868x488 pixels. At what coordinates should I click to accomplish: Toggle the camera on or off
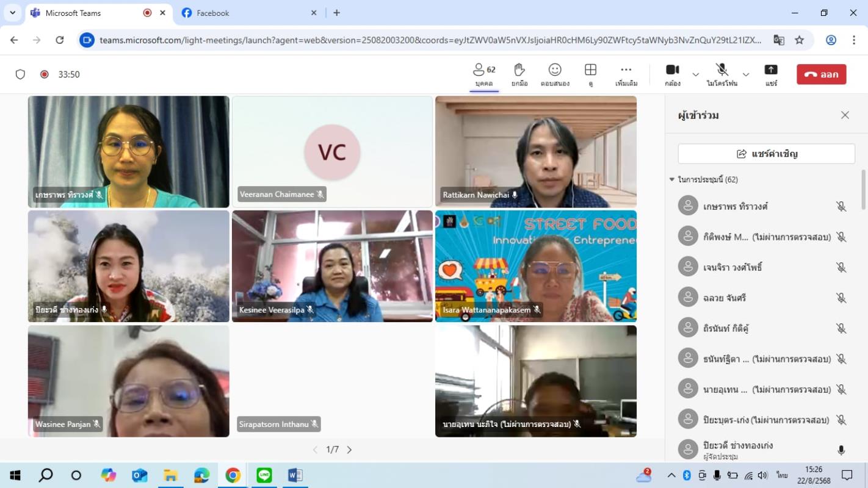point(672,70)
